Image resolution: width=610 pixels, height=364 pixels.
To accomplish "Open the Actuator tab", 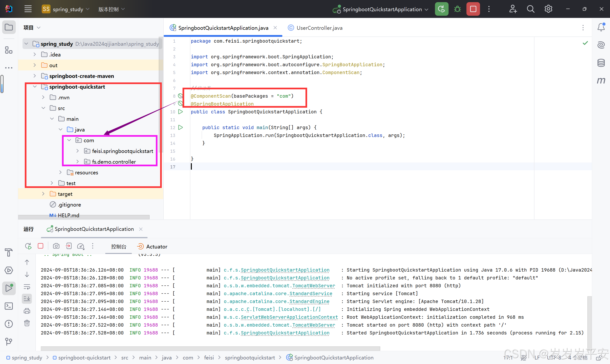I will [x=152, y=247].
